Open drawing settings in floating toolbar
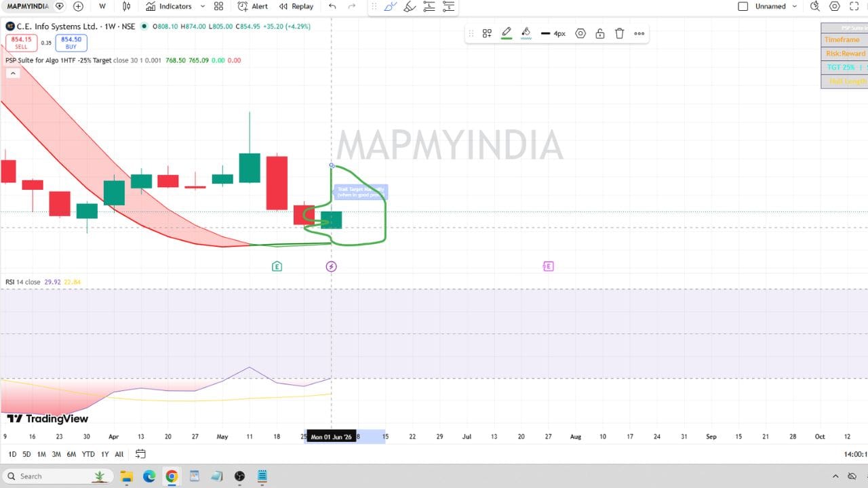The width and height of the screenshot is (868, 488). 580,33
